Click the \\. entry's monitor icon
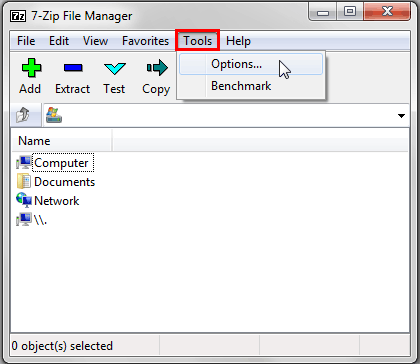Screen dimensions: 420x364 [x=24, y=219]
